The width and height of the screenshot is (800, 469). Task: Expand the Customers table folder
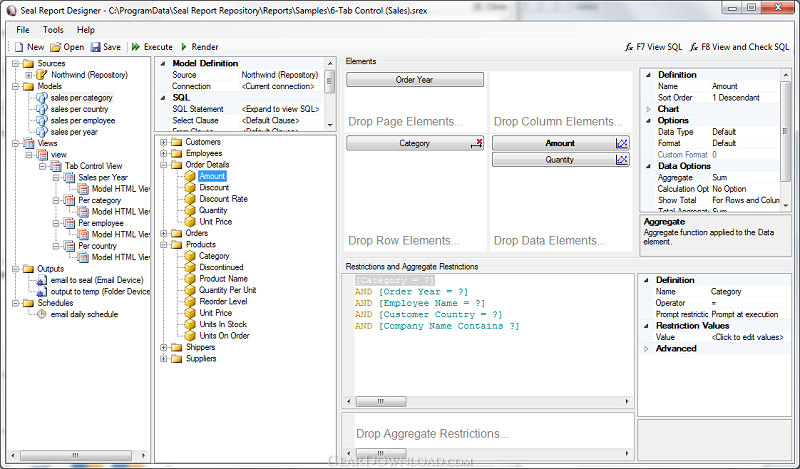click(x=164, y=142)
